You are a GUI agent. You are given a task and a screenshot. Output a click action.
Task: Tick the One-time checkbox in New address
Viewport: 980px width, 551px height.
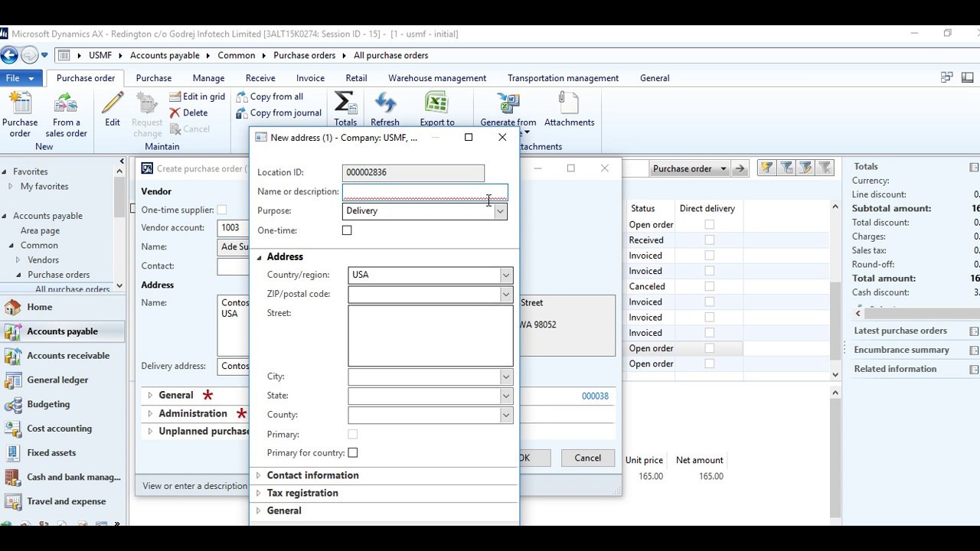347,230
